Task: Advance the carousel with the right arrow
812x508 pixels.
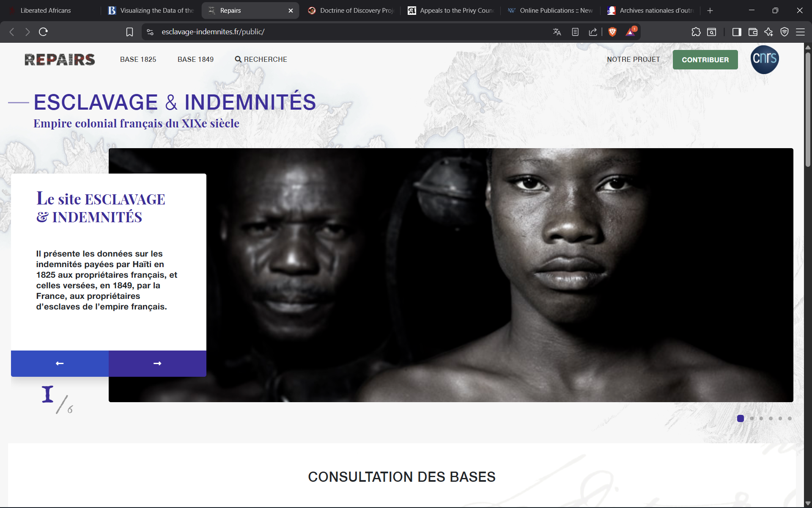Action: [157, 363]
